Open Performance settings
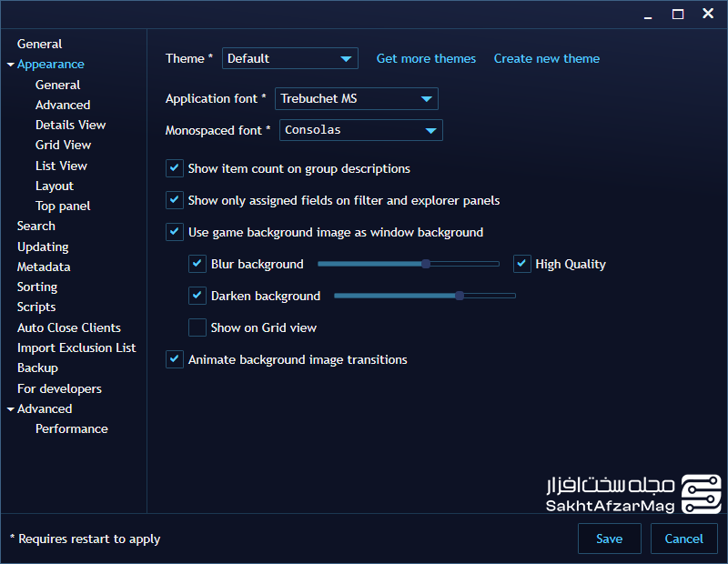 click(72, 429)
